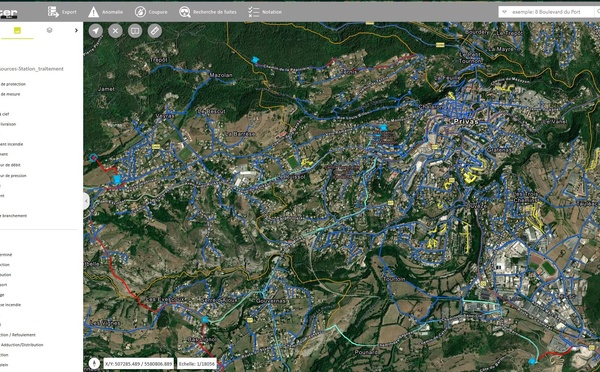Screen dimensions: 600x372
Task: Click the address search input field
Action: click(x=549, y=12)
